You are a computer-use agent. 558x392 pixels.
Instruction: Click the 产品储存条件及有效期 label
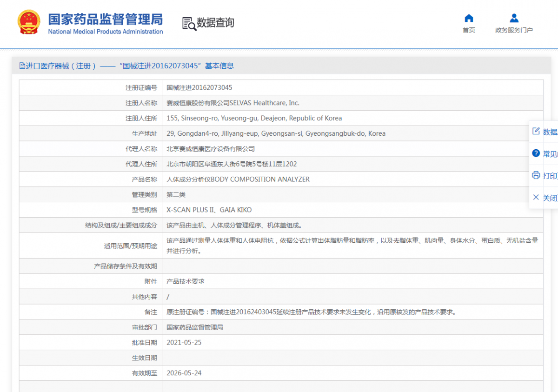click(126, 266)
